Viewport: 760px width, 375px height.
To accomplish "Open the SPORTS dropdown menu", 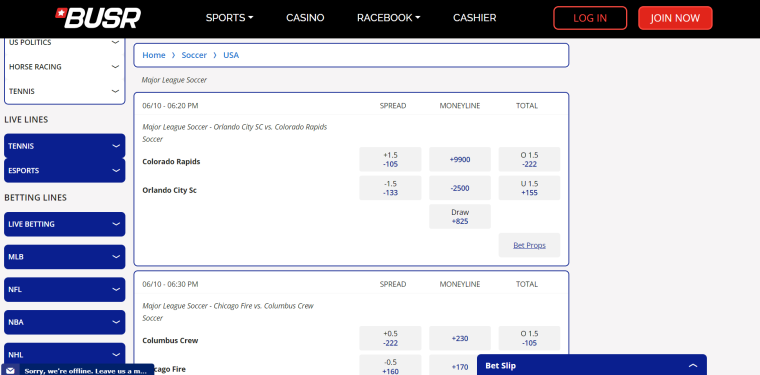I will (x=229, y=18).
